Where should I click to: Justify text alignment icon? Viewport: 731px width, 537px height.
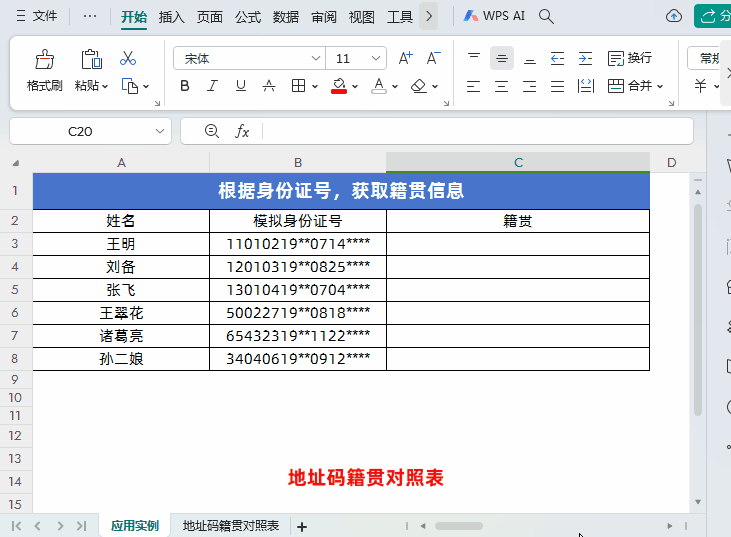click(558, 86)
